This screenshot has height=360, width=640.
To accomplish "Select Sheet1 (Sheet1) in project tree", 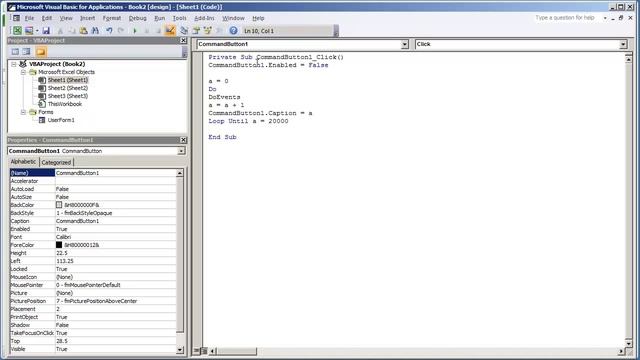I will pyautogui.click(x=68, y=80).
